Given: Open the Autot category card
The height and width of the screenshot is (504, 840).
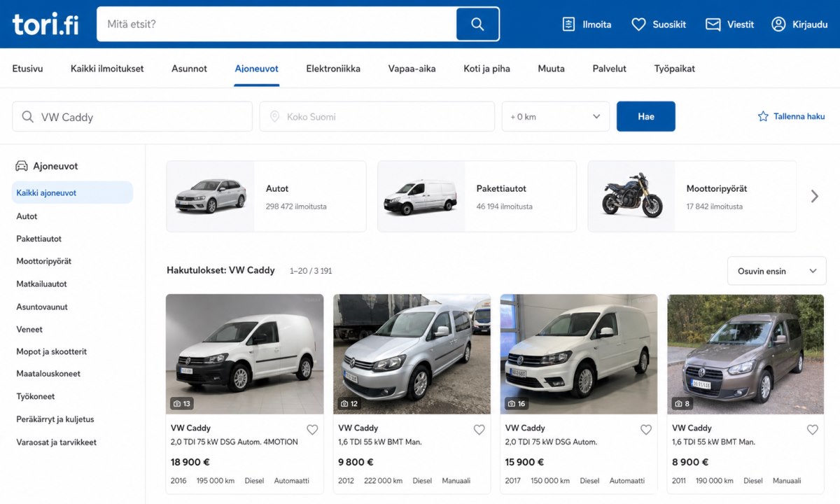Looking at the screenshot, I should (x=266, y=197).
